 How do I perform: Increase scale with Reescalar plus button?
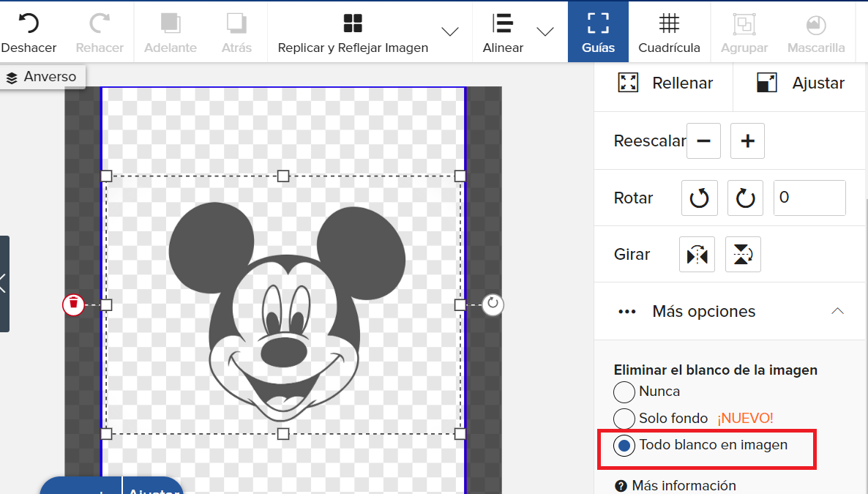coord(747,141)
